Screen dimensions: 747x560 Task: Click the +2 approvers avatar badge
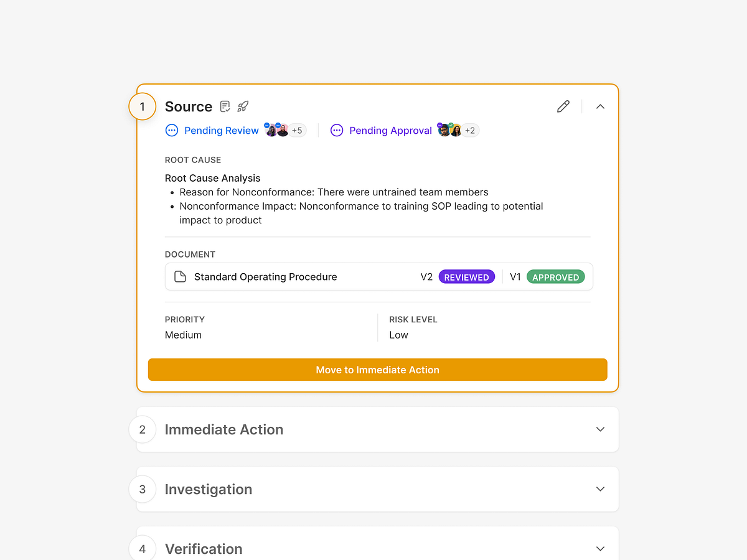coord(470,130)
